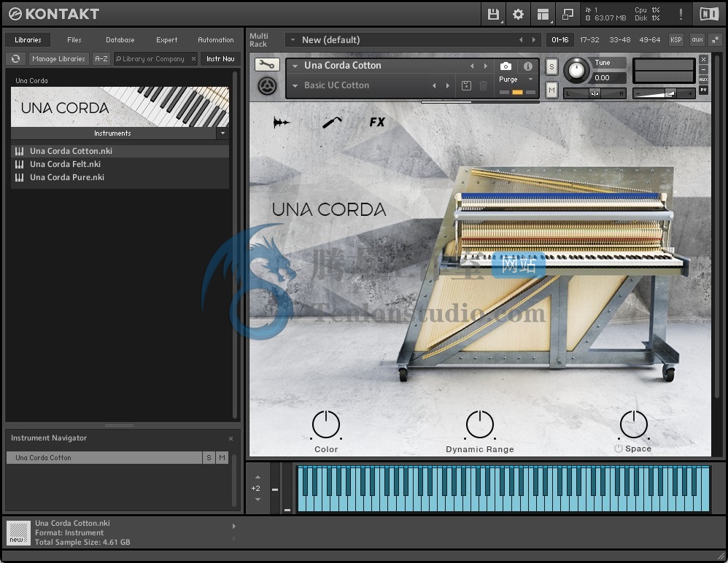Switch to the Automation tab

[x=216, y=40]
